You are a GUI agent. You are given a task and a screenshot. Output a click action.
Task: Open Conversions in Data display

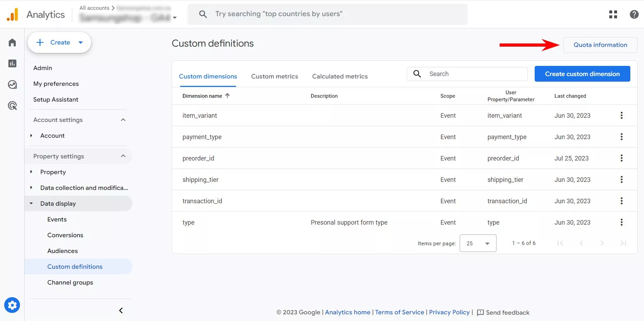tap(65, 235)
